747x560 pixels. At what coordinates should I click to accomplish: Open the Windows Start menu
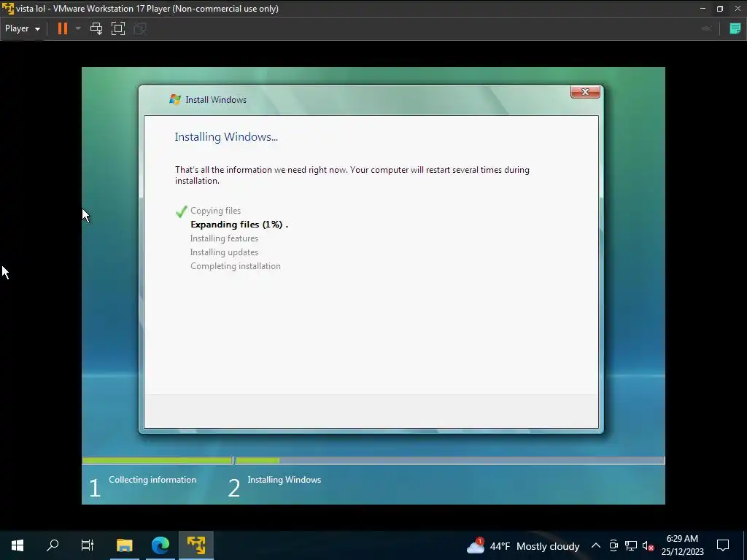(x=18, y=545)
